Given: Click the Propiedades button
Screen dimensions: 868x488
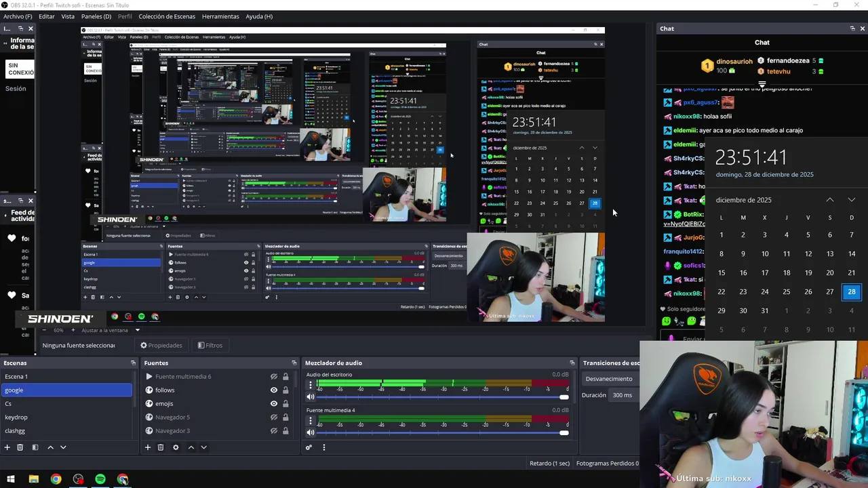Looking at the screenshot, I should pos(161,345).
